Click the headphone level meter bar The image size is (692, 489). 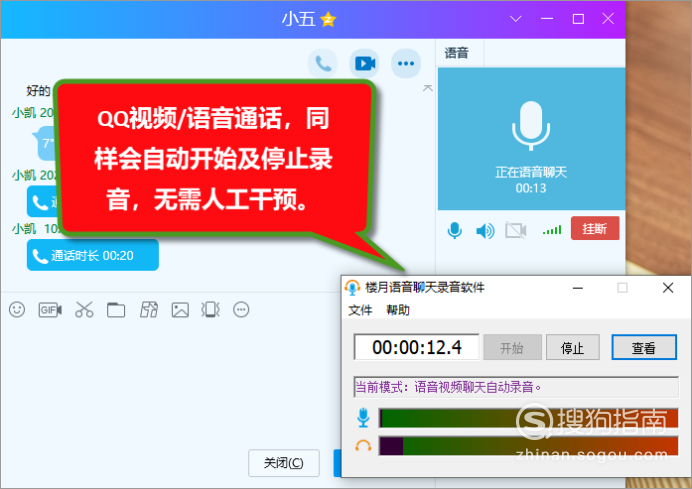tap(529, 446)
